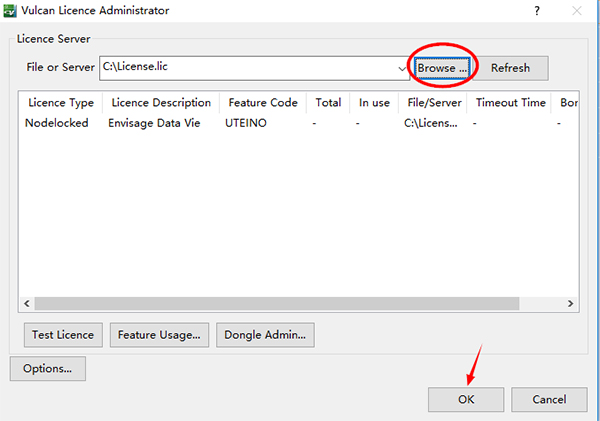Open Feature Usage dialog
The height and width of the screenshot is (421, 600).
[159, 335]
